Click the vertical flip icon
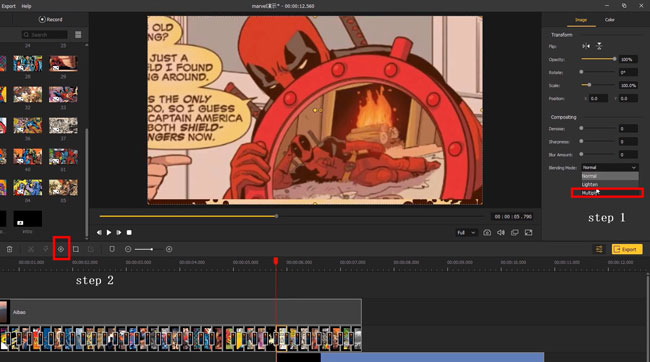 pyautogui.click(x=599, y=46)
